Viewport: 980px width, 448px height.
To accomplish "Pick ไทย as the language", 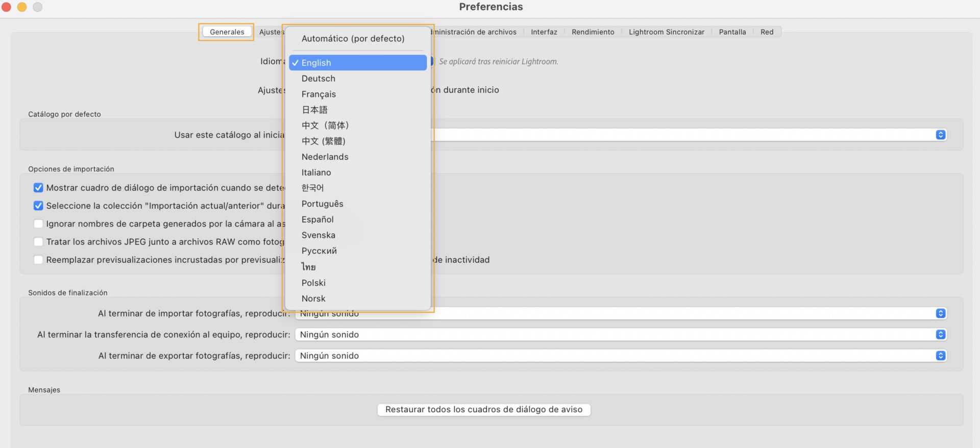I will point(358,267).
